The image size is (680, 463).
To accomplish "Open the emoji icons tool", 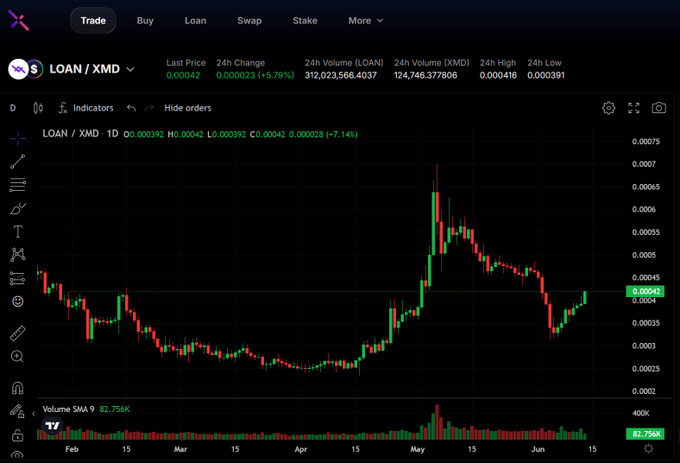I will [18, 301].
